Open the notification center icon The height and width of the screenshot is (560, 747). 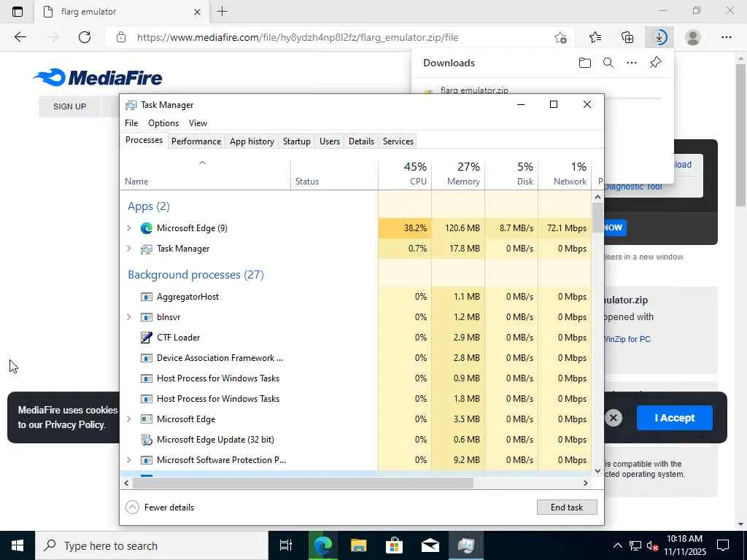pos(723,545)
